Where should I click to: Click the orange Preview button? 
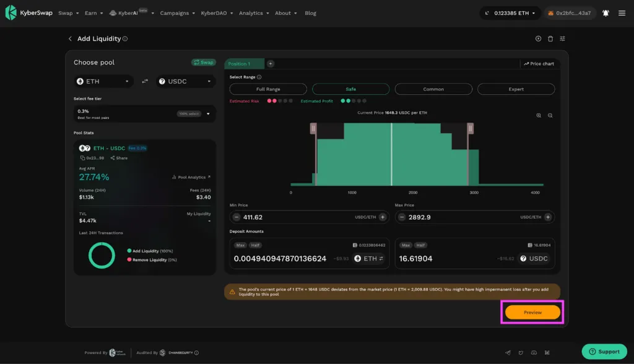click(532, 312)
